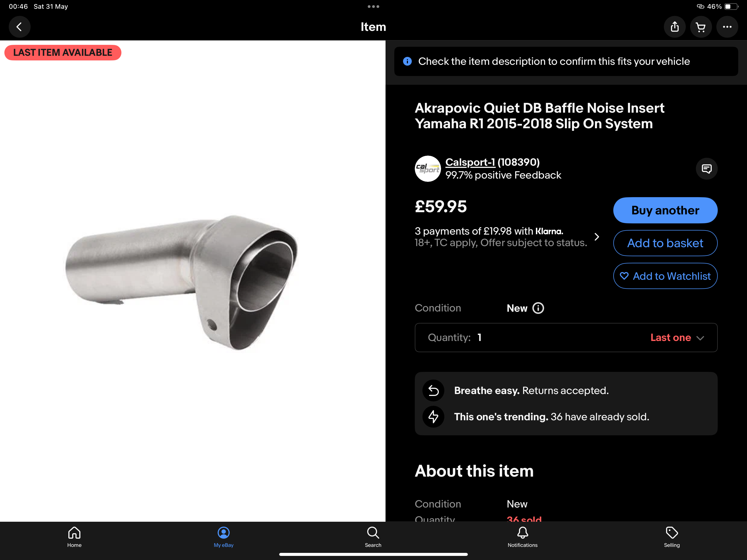Screen dimensions: 747x560
Task: Switch to the Home tab
Action: pos(74,537)
